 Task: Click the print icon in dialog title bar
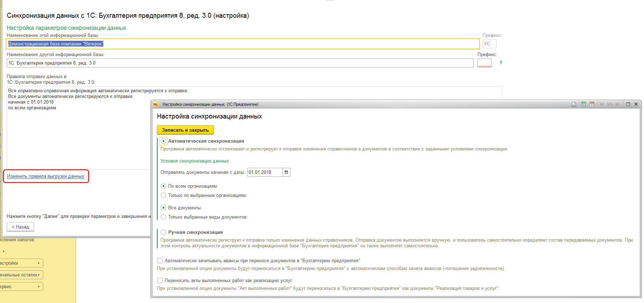pyautogui.click(x=574, y=104)
